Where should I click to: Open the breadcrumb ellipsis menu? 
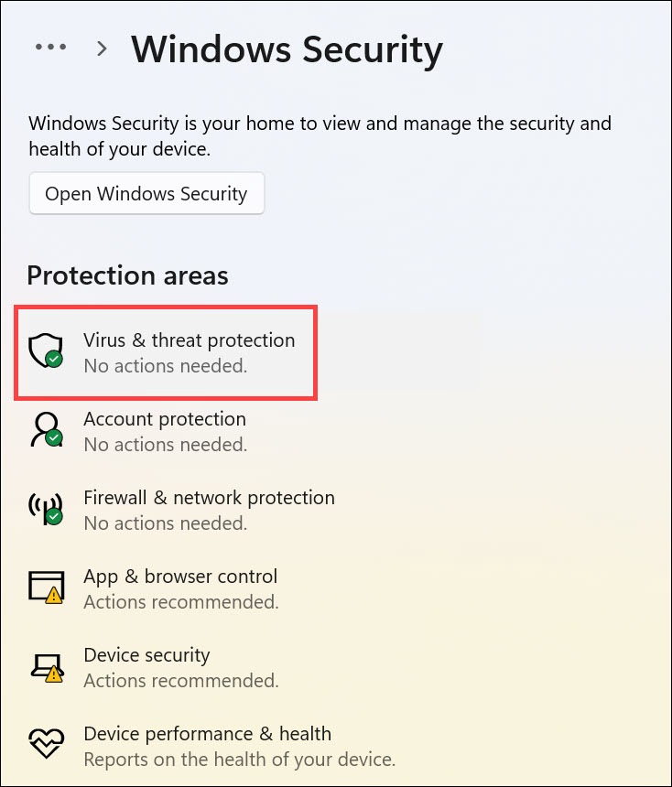[x=51, y=48]
